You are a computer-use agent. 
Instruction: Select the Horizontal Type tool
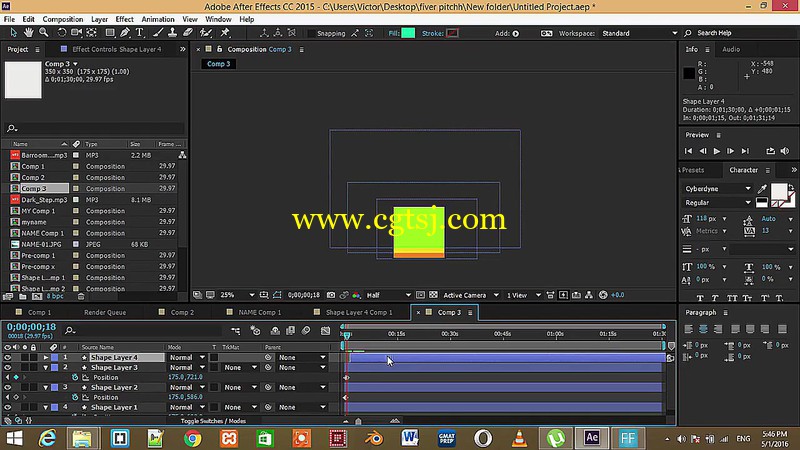click(x=139, y=33)
